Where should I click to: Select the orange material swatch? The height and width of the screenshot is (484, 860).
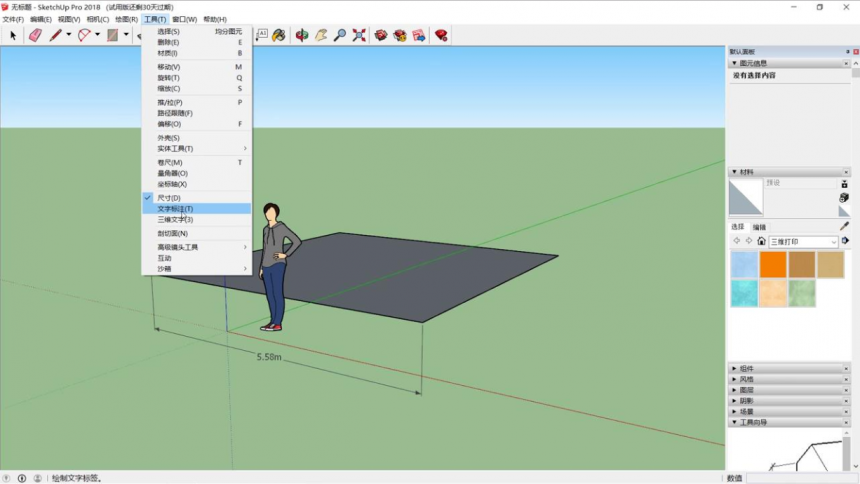click(773, 264)
